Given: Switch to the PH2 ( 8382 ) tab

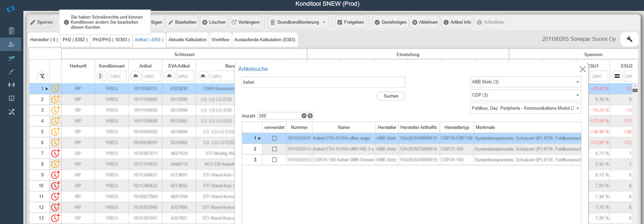Looking at the screenshot, I should click(x=75, y=40).
